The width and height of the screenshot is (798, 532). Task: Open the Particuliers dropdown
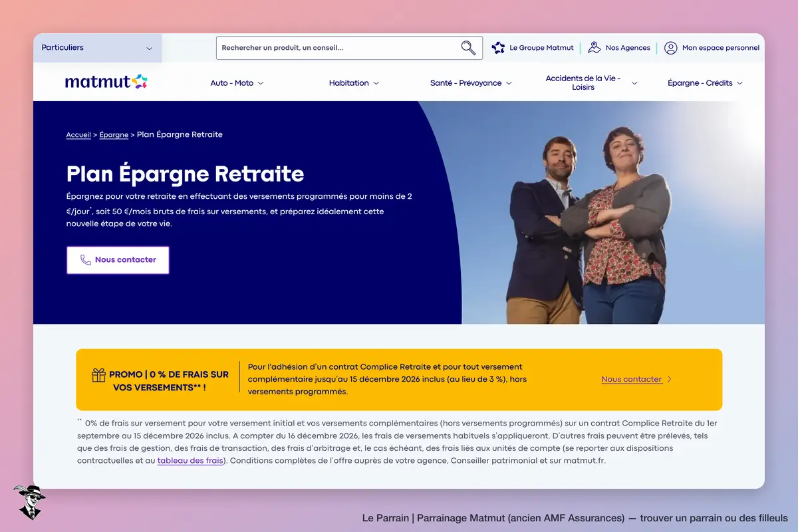[x=98, y=48]
